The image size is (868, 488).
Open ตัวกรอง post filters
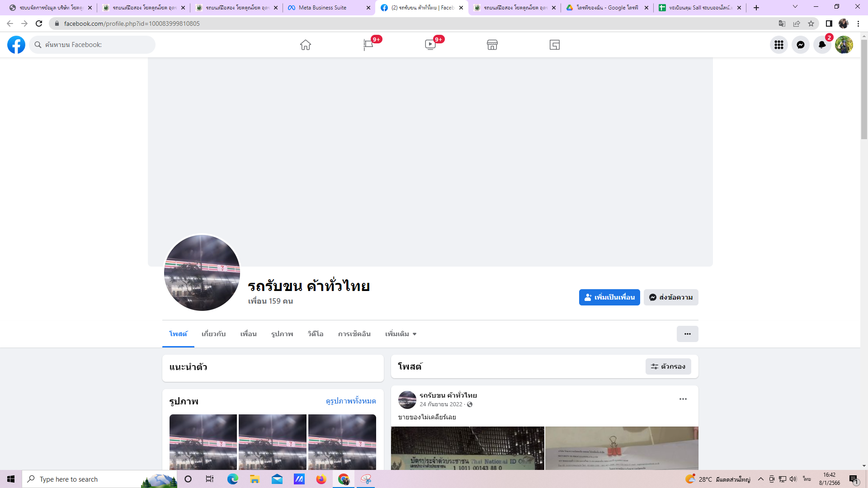[x=668, y=366]
